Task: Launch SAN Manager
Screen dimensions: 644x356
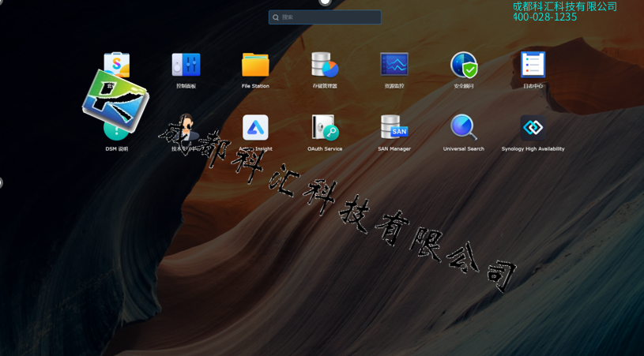Action: pos(394,127)
